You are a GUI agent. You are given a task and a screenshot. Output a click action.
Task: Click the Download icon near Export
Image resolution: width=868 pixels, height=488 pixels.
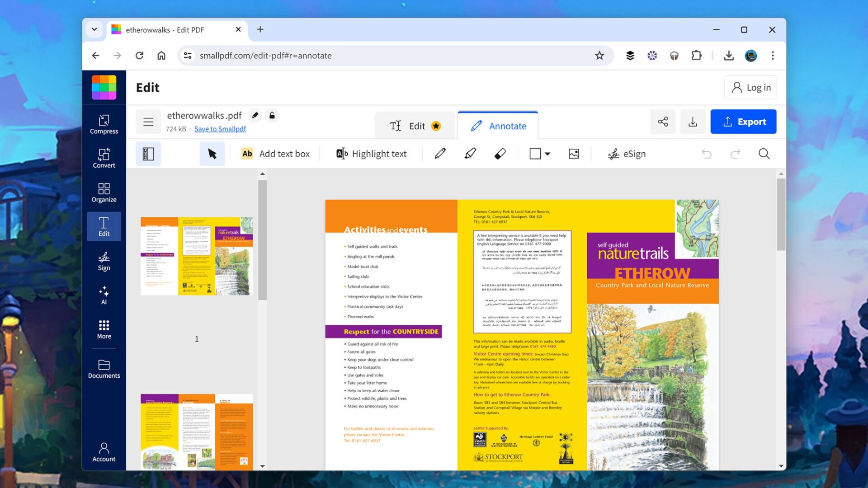pos(693,121)
